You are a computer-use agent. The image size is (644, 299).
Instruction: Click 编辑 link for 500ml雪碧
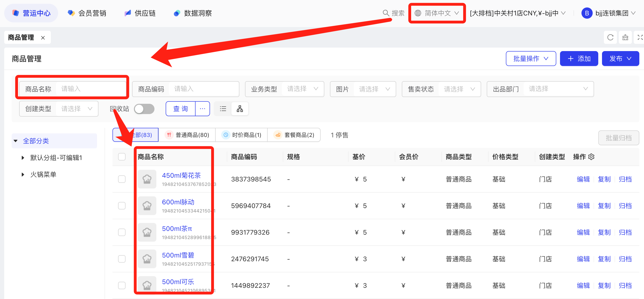coord(583,259)
